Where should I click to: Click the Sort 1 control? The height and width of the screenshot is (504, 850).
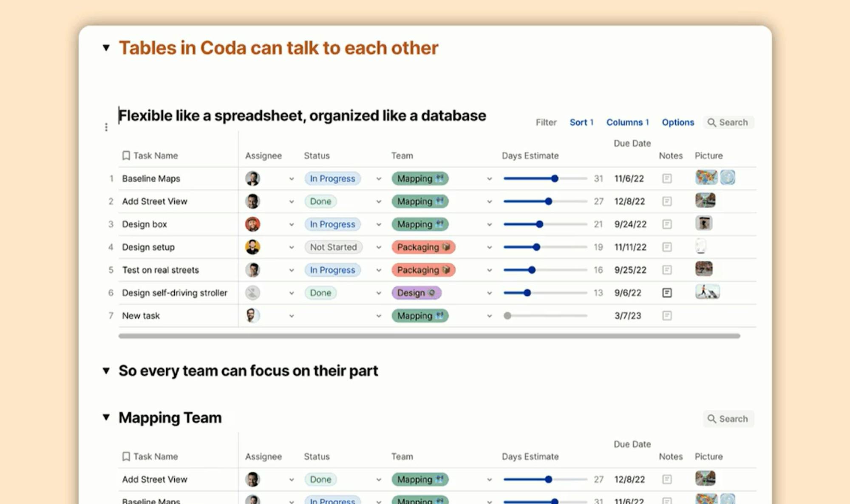581,122
